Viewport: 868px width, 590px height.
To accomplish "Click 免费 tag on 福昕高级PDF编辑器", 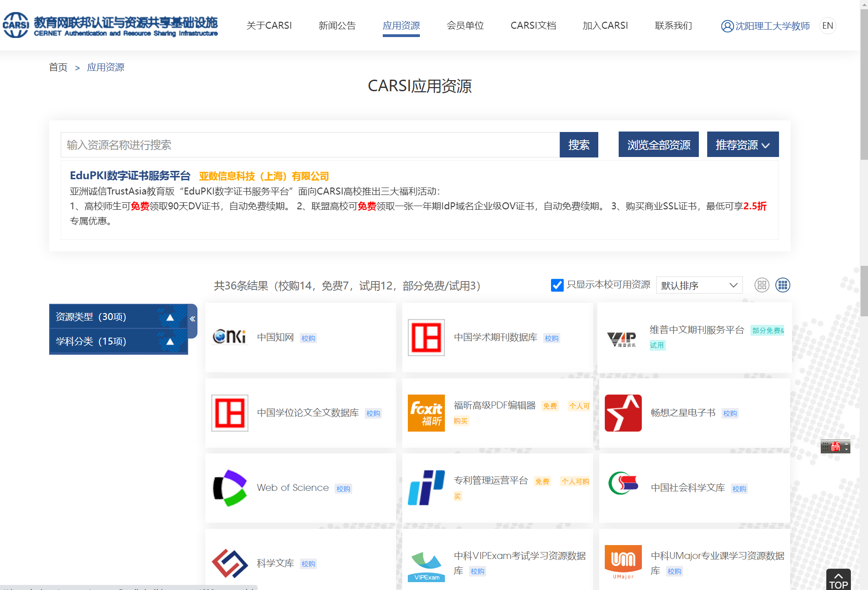I will pyautogui.click(x=550, y=406).
